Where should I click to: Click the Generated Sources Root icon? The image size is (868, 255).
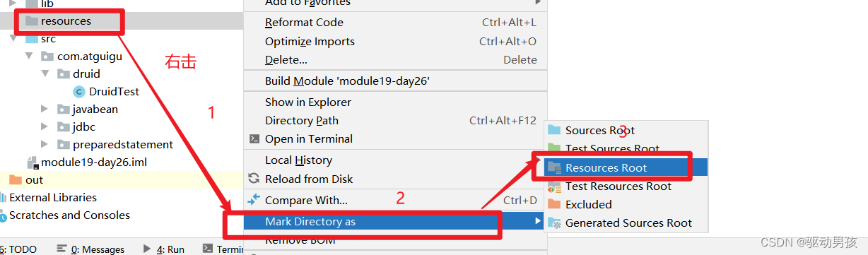click(x=554, y=223)
